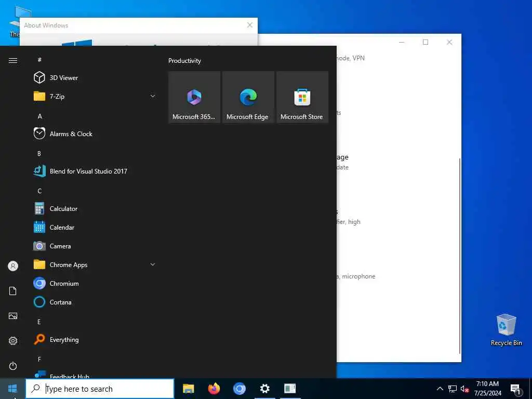Expand the 7-Zip folder chevron

(153, 96)
